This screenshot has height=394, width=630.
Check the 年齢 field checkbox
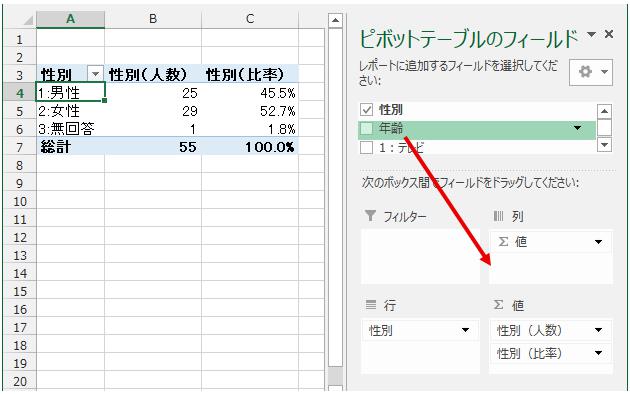pyautogui.click(x=366, y=129)
